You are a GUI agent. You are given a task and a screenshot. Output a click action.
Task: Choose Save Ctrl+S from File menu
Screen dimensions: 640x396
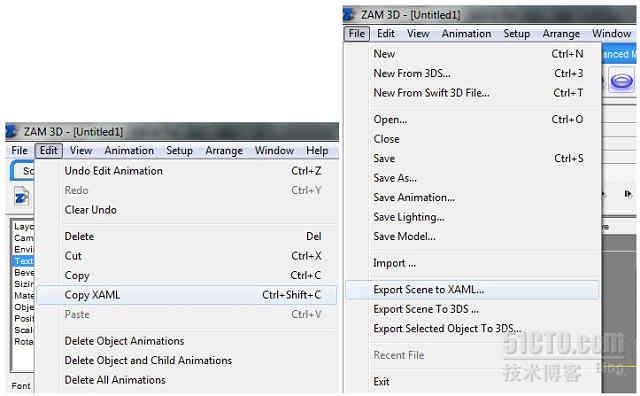click(473, 158)
